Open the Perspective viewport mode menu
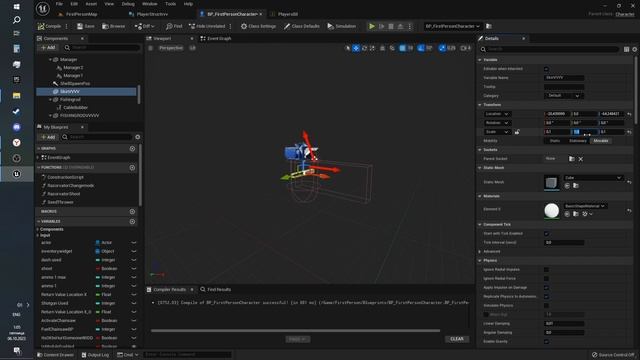Image resolution: width=640 pixels, height=360 pixels. click(x=171, y=48)
